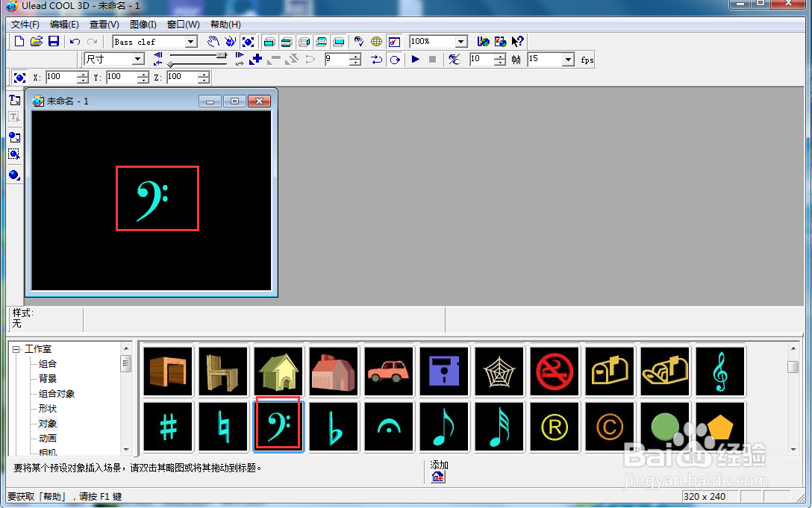Create a new document with New icon
Viewport: 812px width, 508px height.
click(19, 42)
